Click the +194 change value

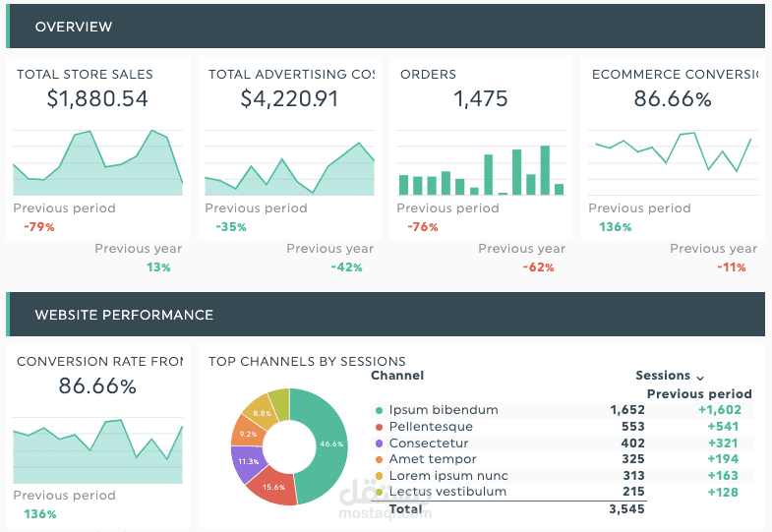[723, 459]
